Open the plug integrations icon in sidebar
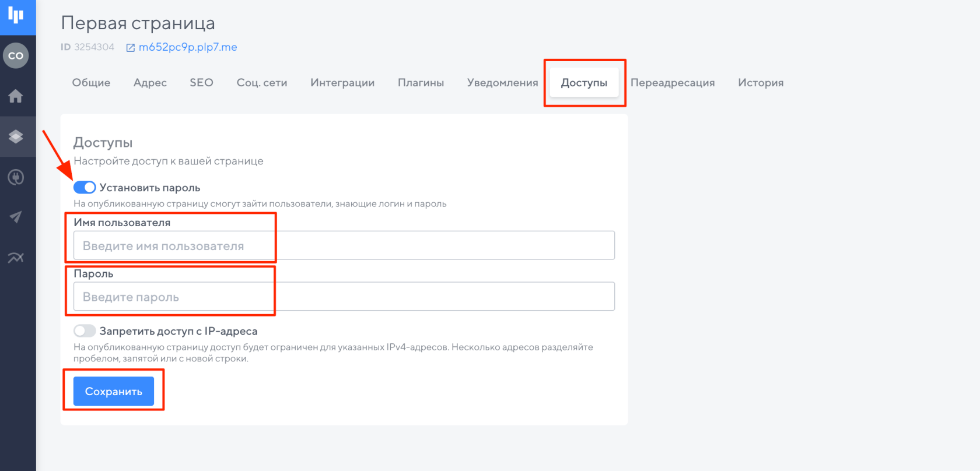Viewport: 980px width, 471px height. [x=16, y=177]
